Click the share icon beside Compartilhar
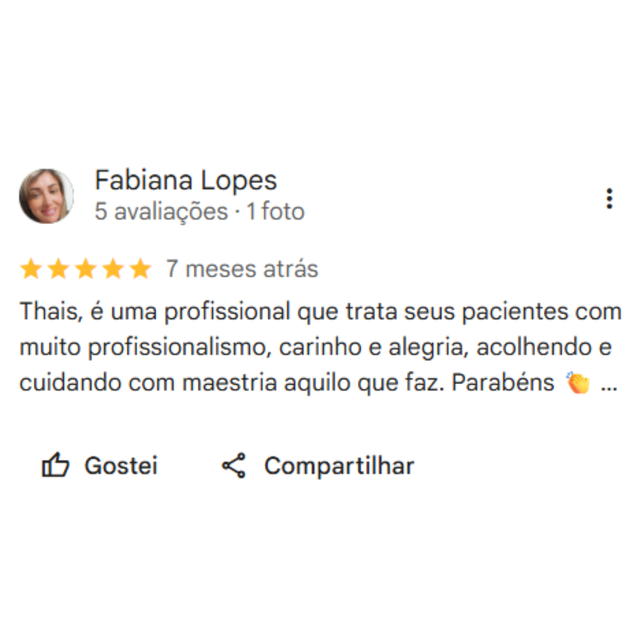The height and width of the screenshot is (644, 644). tap(234, 466)
